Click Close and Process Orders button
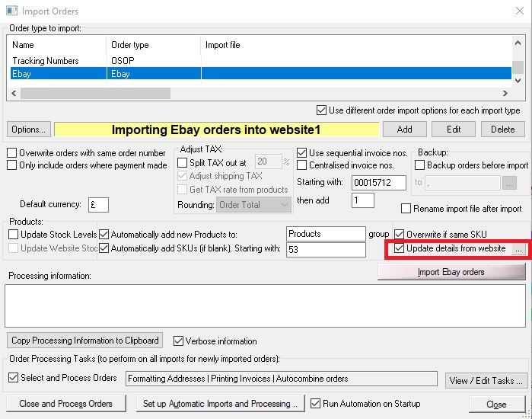 coord(65,403)
